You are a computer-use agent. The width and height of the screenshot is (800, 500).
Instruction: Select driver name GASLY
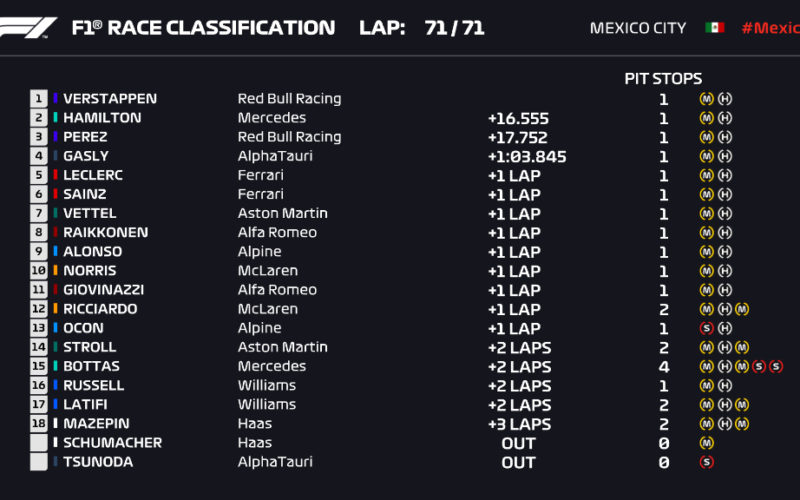pyautogui.click(x=86, y=156)
